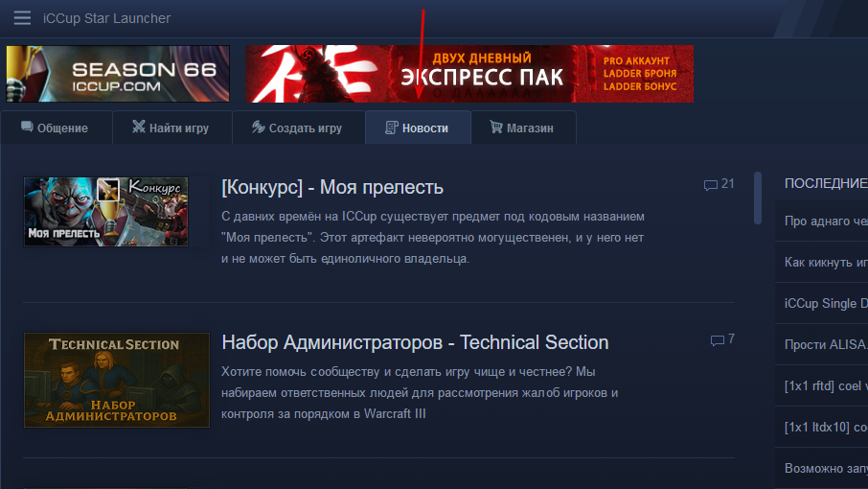Screen dimensions: 868x489
Task: Open the hamburger menu icon
Action: pos(22,18)
